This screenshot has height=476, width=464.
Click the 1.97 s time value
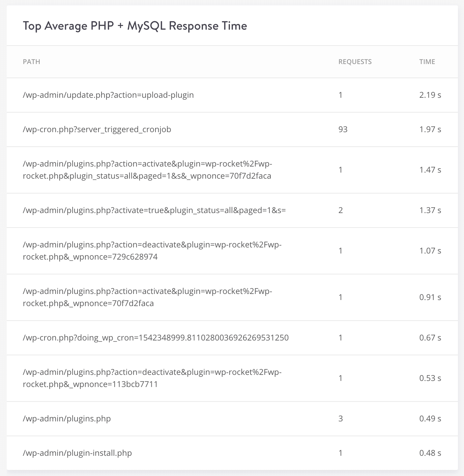pyautogui.click(x=430, y=129)
